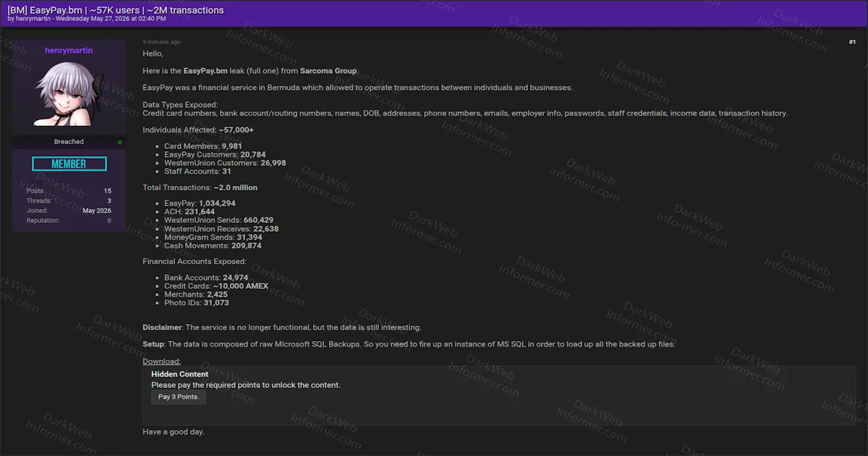The image size is (868, 456).
Task: Click henrymartin's anime avatar image
Action: tap(69, 95)
